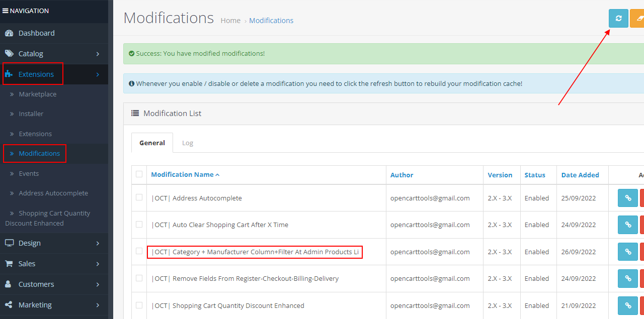This screenshot has height=319, width=644.
Task: Click the Modification List panel header icon
Action: tap(135, 113)
